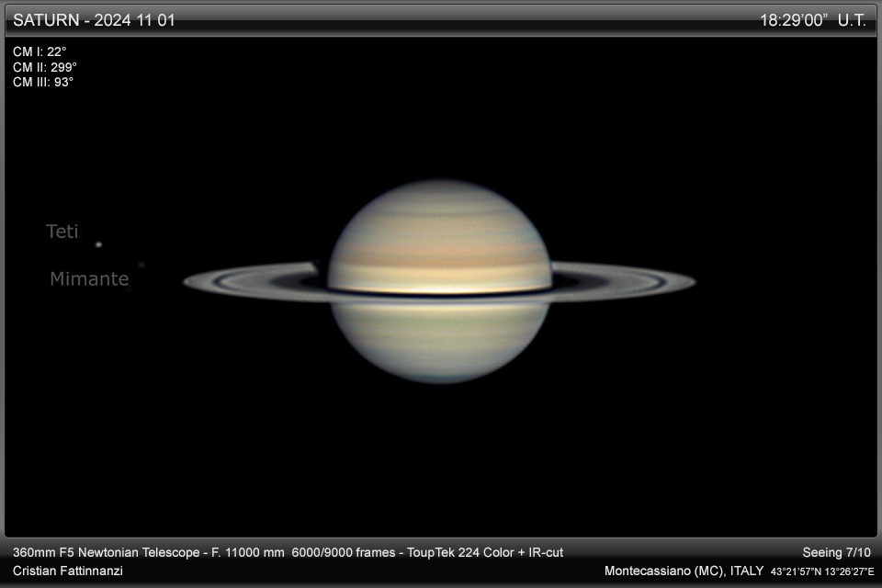Click the bright Teti moon dot
882x588 pixels.
[x=98, y=244]
